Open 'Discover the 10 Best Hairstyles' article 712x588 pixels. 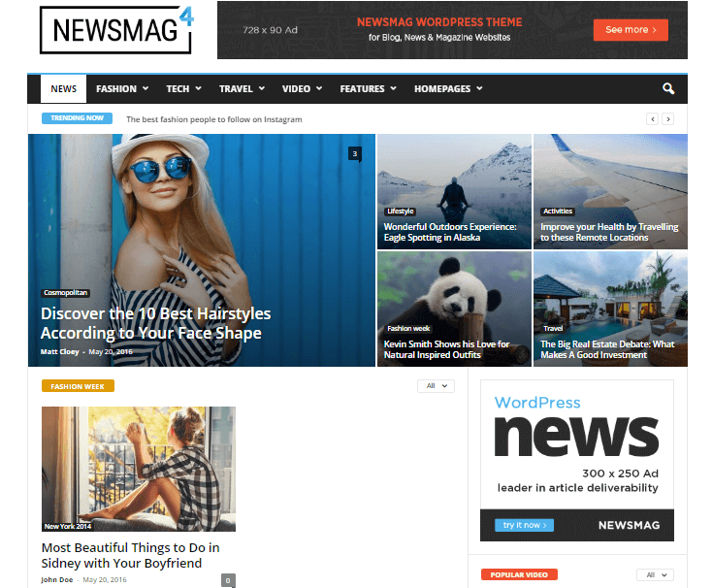tap(155, 323)
